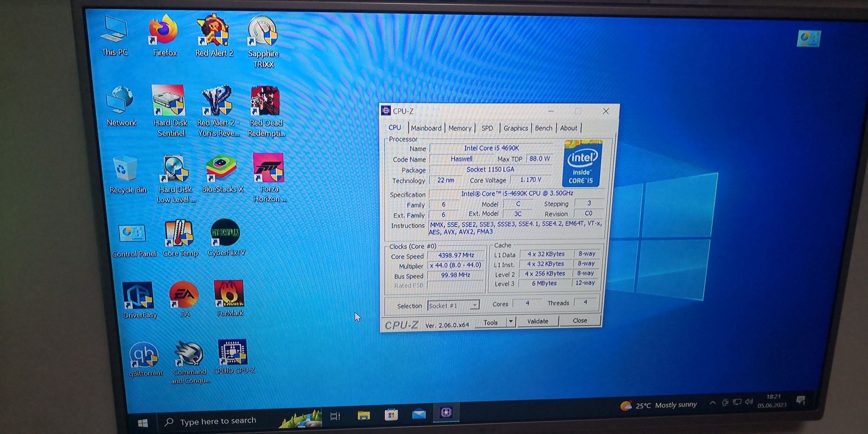Launch the EA app shortcut

point(185,299)
